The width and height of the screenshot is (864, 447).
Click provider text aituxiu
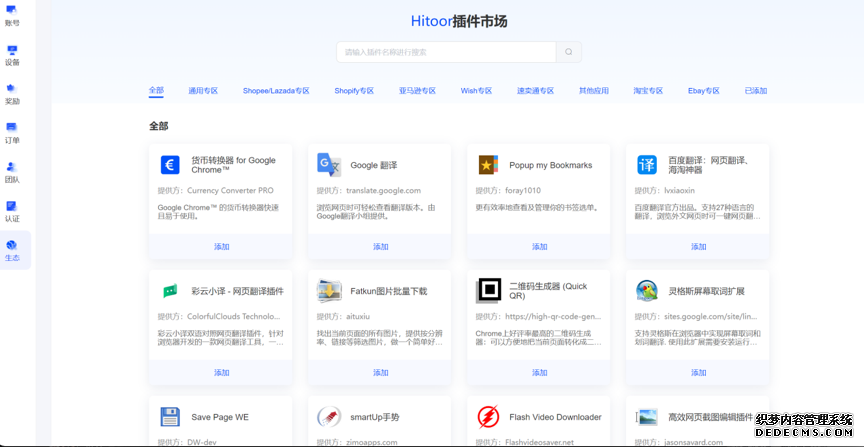(x=358, y=317)
